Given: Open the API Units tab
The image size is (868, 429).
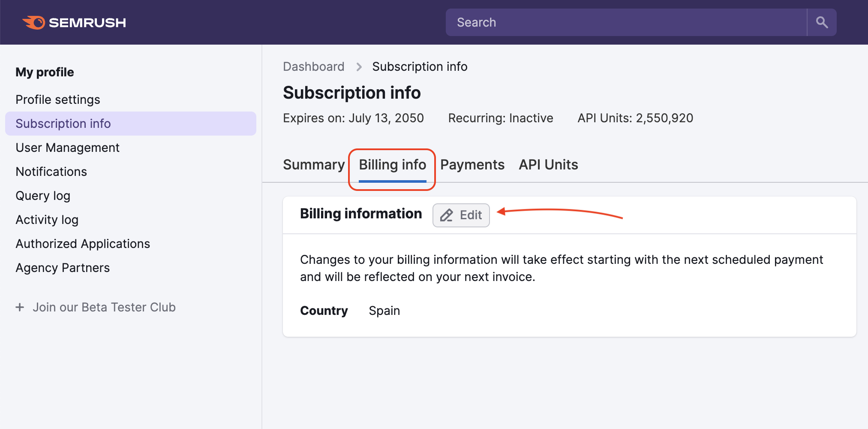Looking at the screenshot, I should 548,164.
